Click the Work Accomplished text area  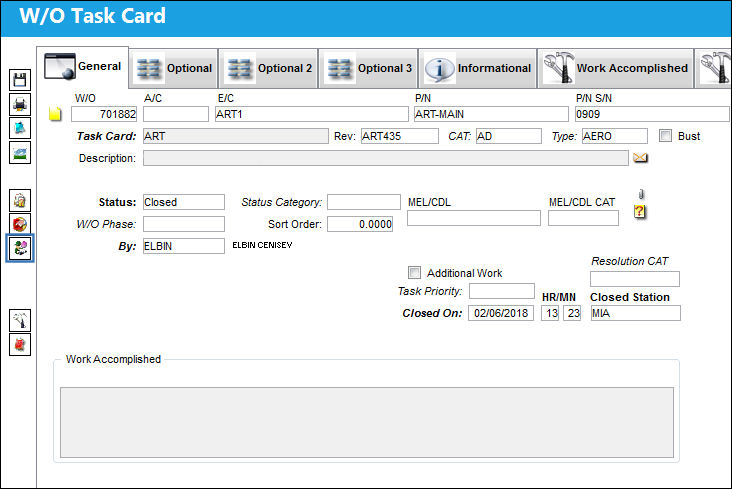tap(367, 422)
